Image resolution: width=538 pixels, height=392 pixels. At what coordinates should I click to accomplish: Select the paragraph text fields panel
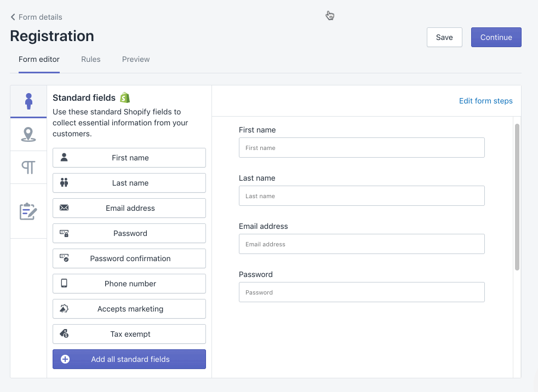[x=28, y=167]
